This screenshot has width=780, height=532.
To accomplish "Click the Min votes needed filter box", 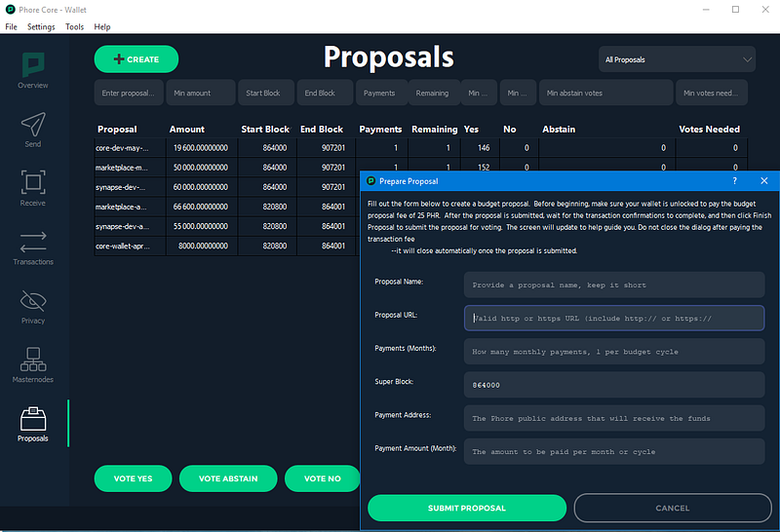I will tap(712, 93).
